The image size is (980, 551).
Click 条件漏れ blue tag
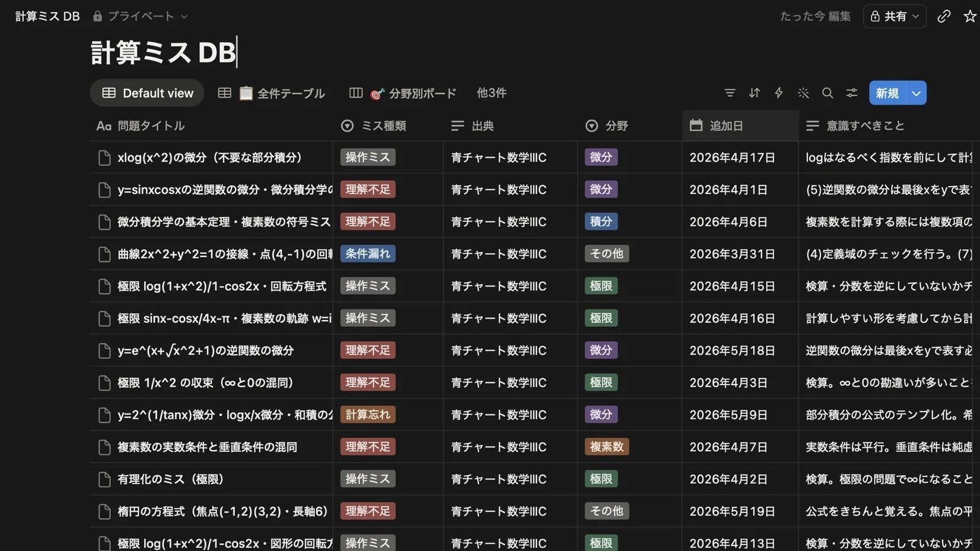[x=367, y=254]
